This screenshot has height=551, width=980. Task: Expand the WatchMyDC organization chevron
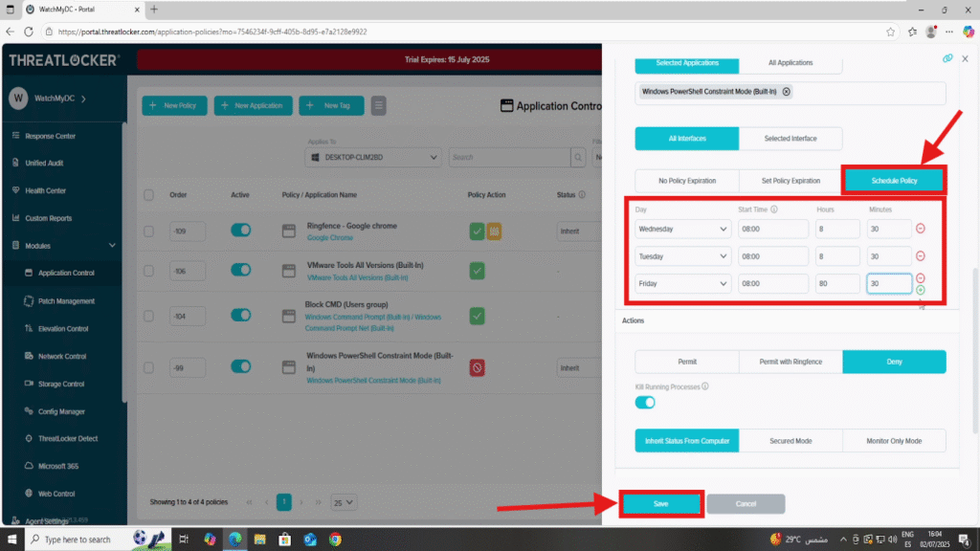click(x=84, y=99)
